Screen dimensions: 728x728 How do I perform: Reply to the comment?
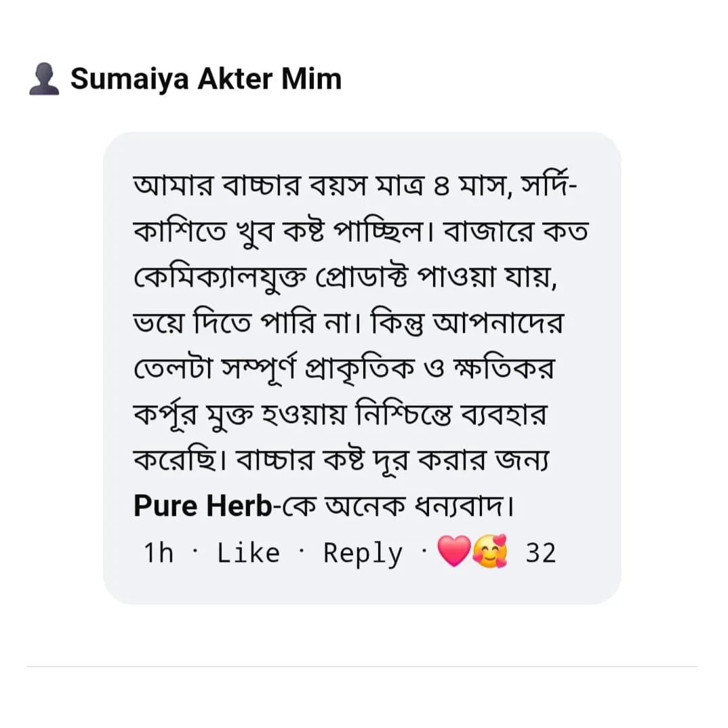pyautogui.click(x=363, y=554)
